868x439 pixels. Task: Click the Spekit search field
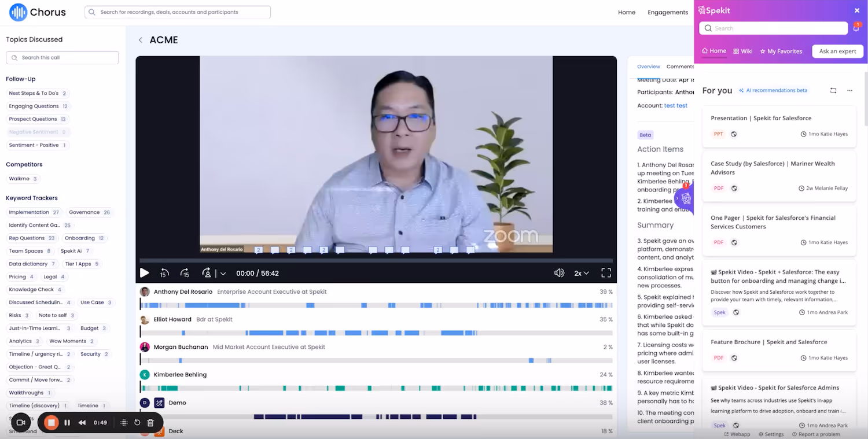(774, 28)
